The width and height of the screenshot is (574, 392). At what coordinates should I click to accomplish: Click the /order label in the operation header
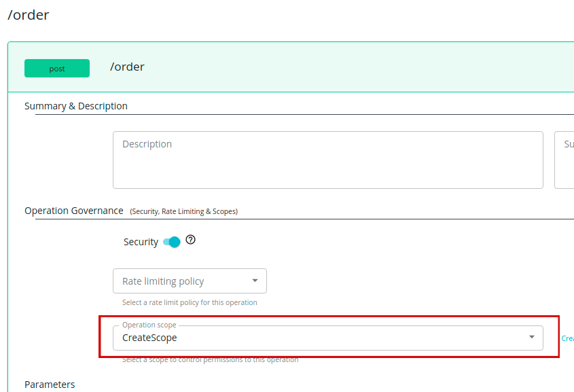click(x=127, y=67)
